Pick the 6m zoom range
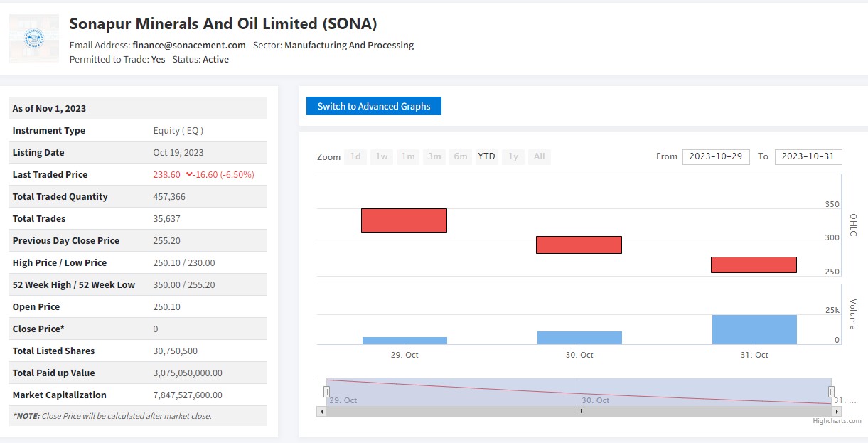The height and width of the screenshot is (443, 868). [x=461, y=156]
